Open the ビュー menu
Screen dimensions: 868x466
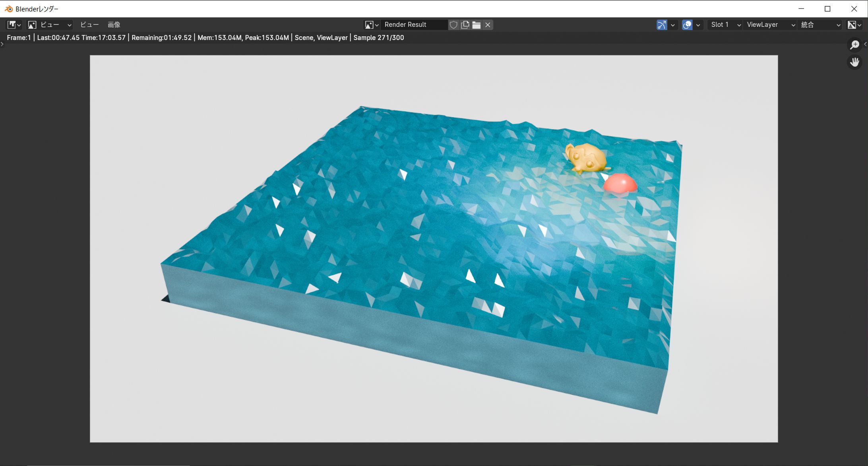(x=89, y=25)
